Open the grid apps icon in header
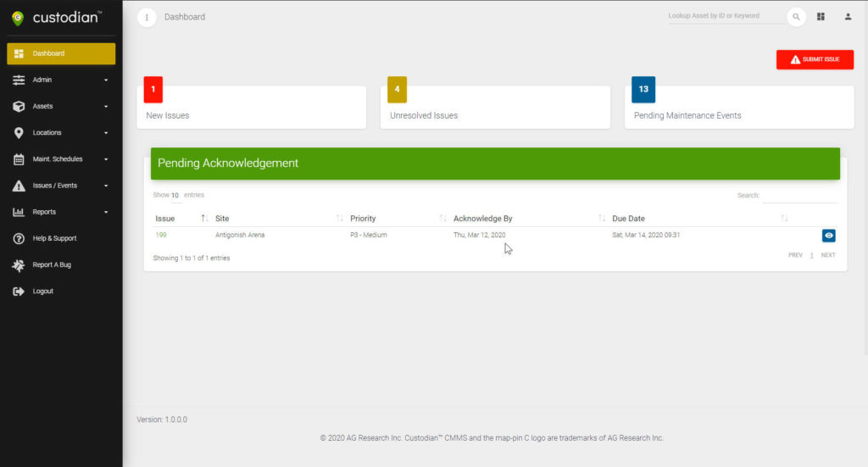 coord(821,17)
